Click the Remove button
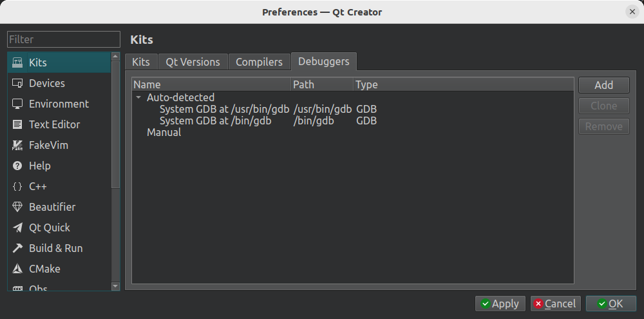 604,126
